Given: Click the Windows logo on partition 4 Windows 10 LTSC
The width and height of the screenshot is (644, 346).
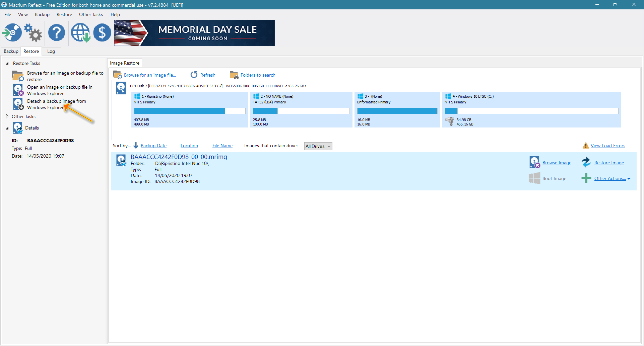Looking at the screenshot, I should click(448, 96).
